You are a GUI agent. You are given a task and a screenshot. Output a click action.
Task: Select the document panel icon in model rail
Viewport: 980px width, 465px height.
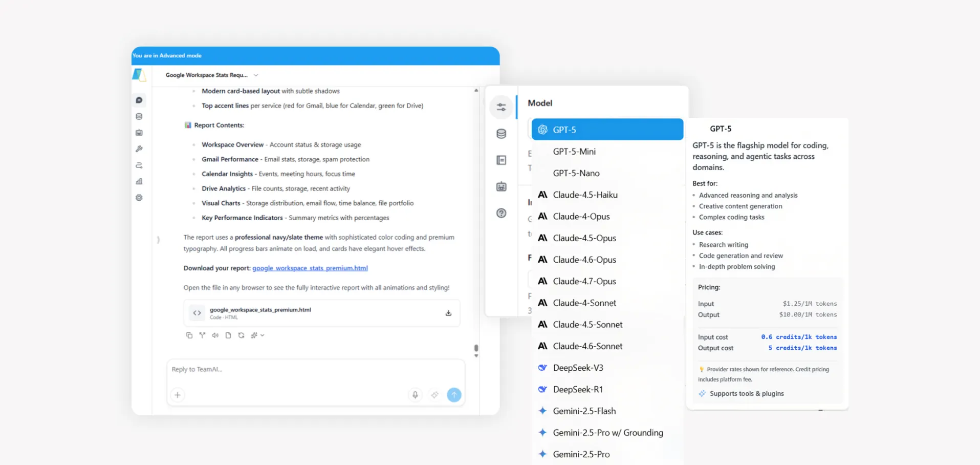(502, 160)
